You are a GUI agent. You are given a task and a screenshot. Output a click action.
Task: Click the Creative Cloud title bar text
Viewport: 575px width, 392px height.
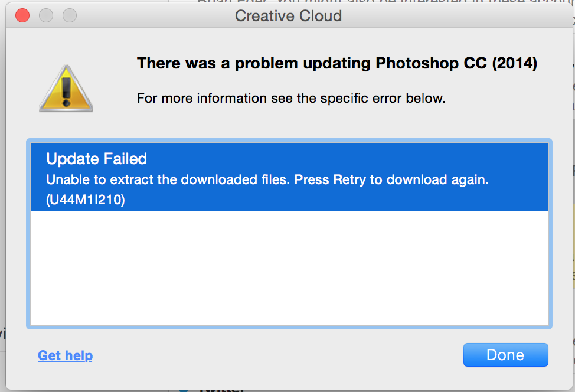[x=288, y=15]
